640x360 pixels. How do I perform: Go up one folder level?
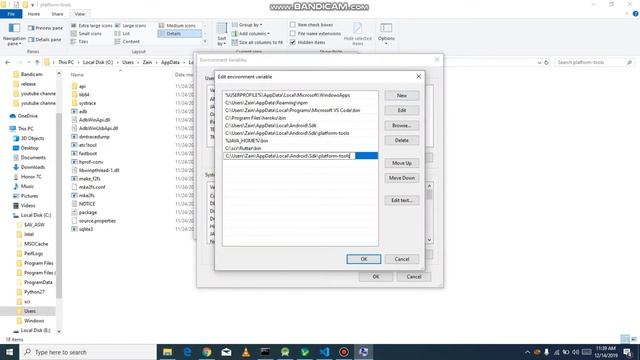(x=37, y=62)
